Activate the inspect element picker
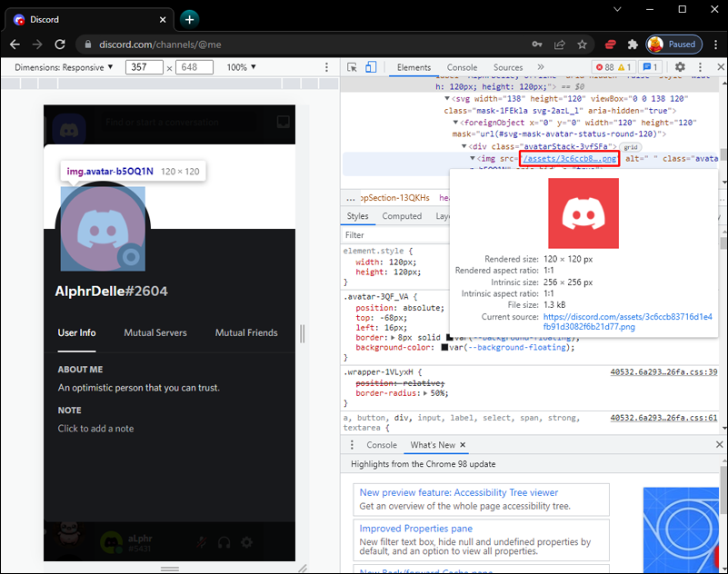 [x=352, y=67]
